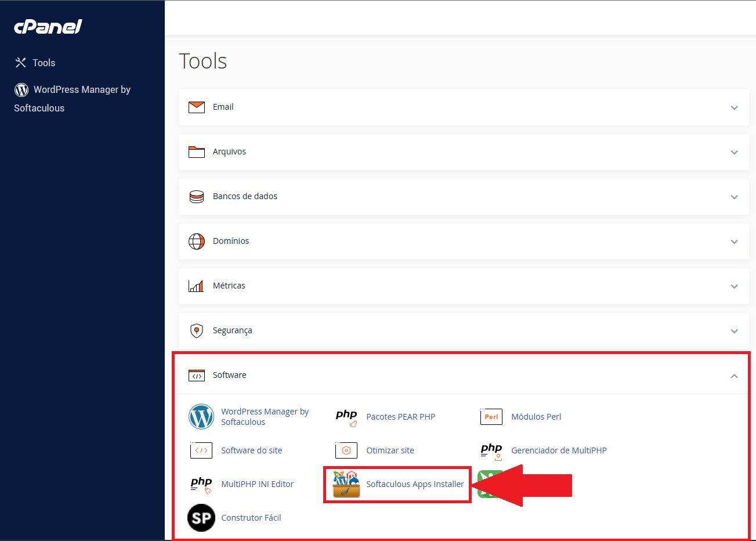Click the Software do site icon

point(201,450)
